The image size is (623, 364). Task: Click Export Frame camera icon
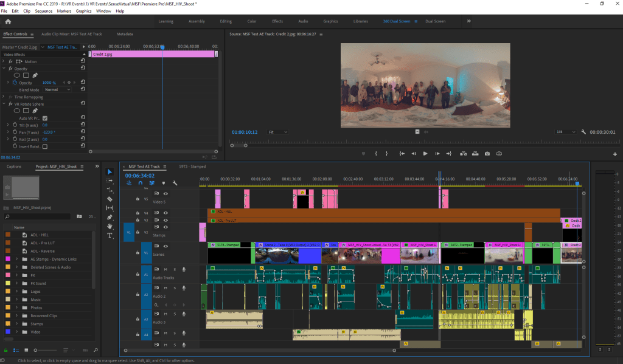click(487, 154)
